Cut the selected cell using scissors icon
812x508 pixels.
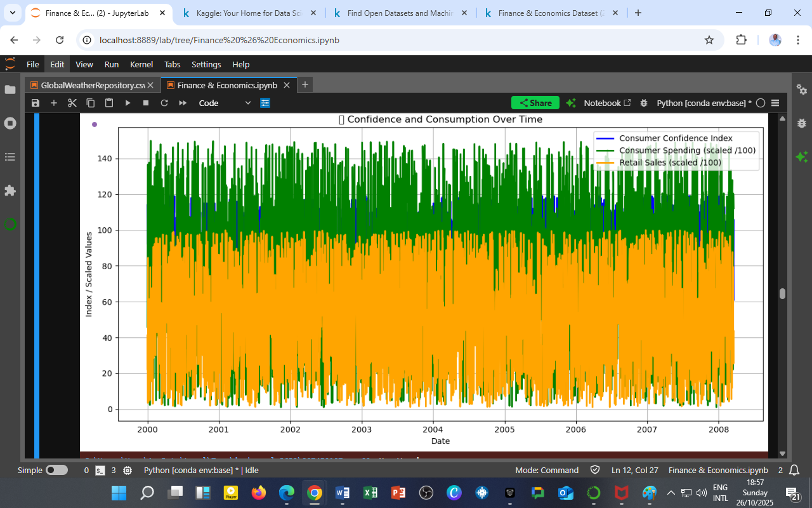[x=72, y=103]
